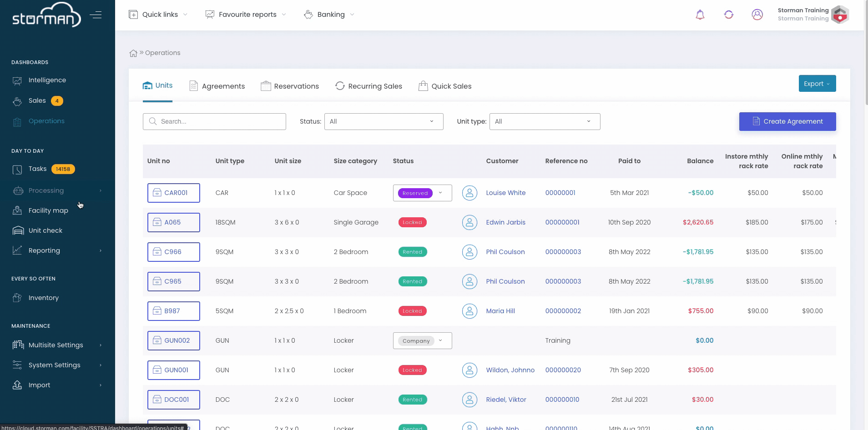
Task: Open the Status filter dropdown
Action: click(x=384, y=121)
